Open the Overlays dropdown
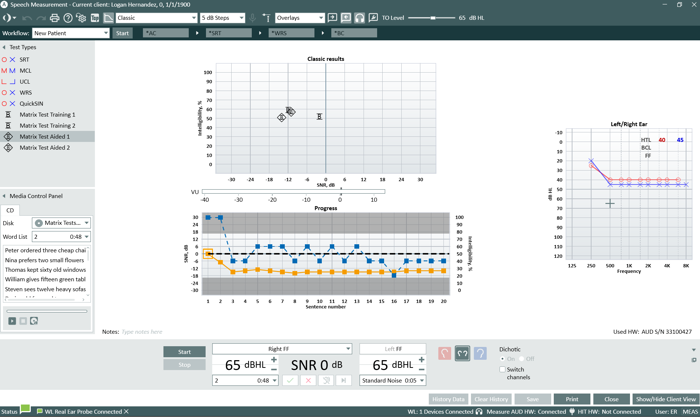This screenshot has height=417, width=700. (x=300, y=18)
